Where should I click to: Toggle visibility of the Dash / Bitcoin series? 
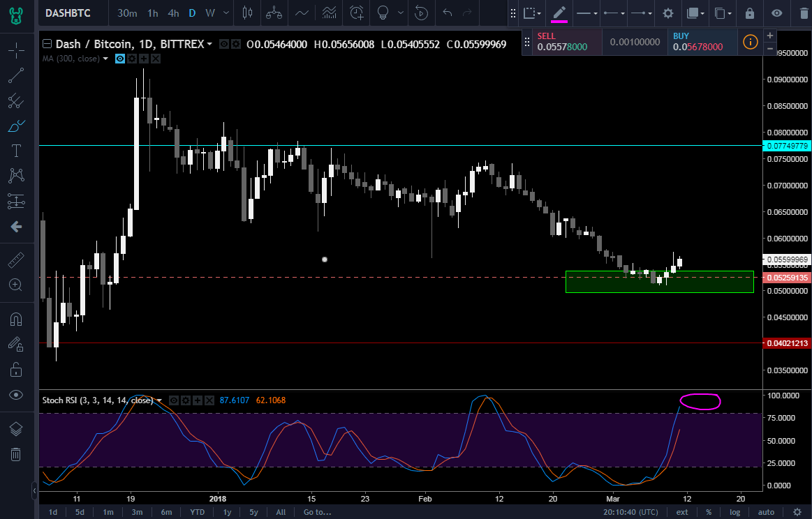click(x=223, y=45)
